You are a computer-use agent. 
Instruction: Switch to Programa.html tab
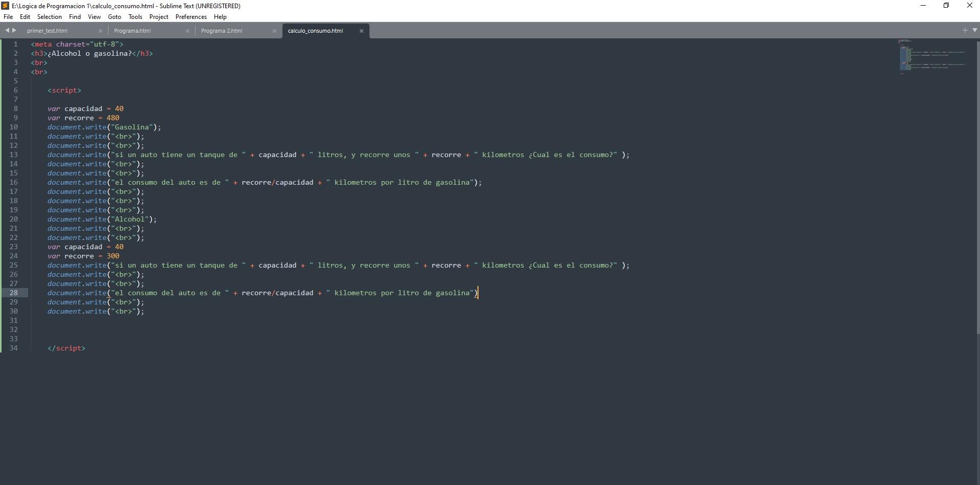[x=132, y=31]
